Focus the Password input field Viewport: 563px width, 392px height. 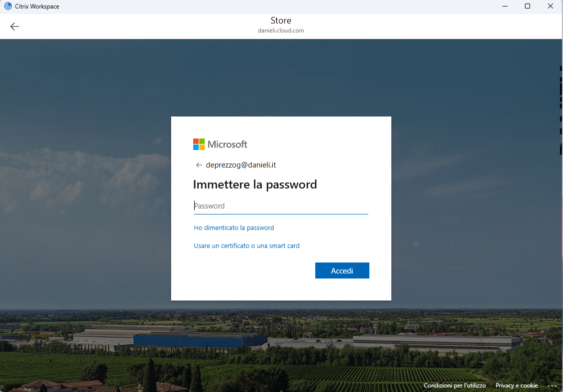coord(281,206)
